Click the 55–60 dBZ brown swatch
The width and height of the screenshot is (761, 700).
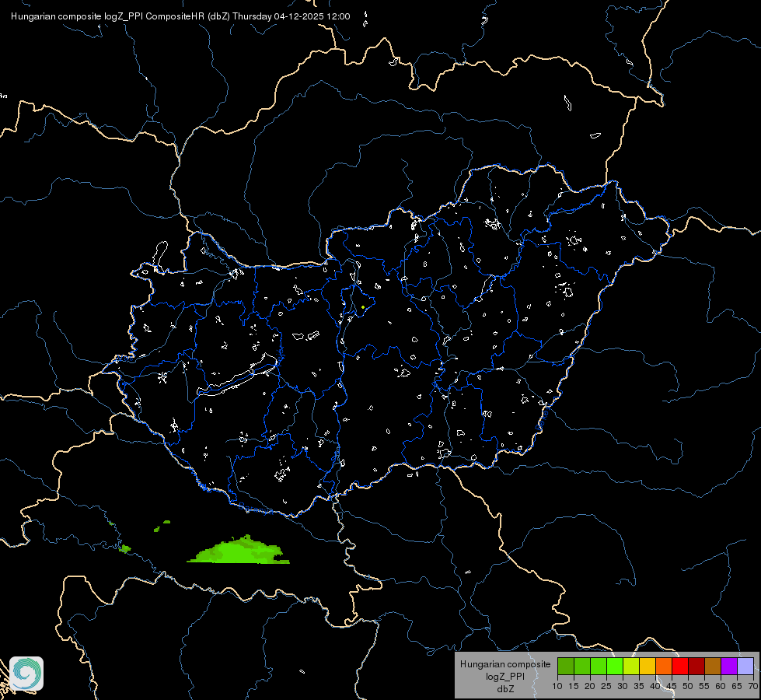(713, 666)
